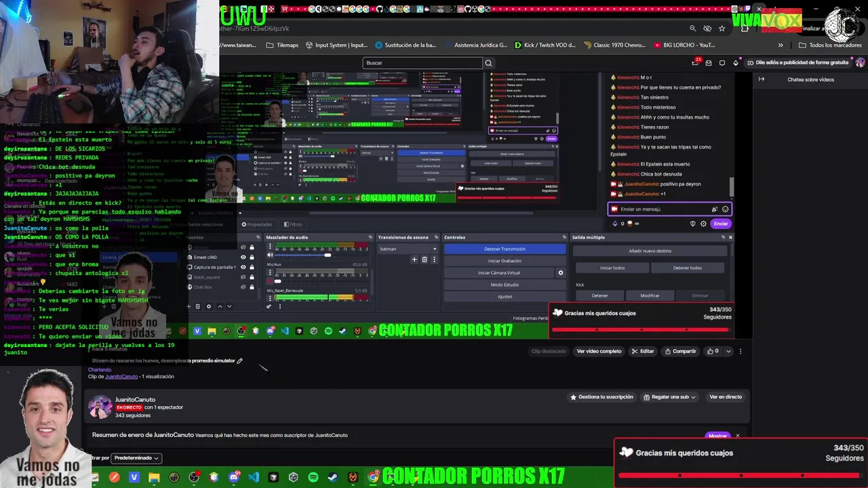Move selected source down in Fuentes
The width and height of the screenshot is (868, 488).
click(229, 306)
